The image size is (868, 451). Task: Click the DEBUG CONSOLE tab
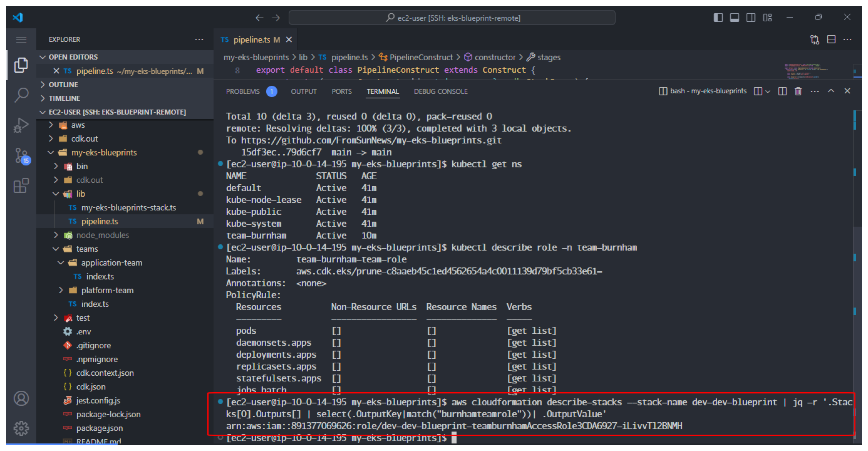point(440,91)
